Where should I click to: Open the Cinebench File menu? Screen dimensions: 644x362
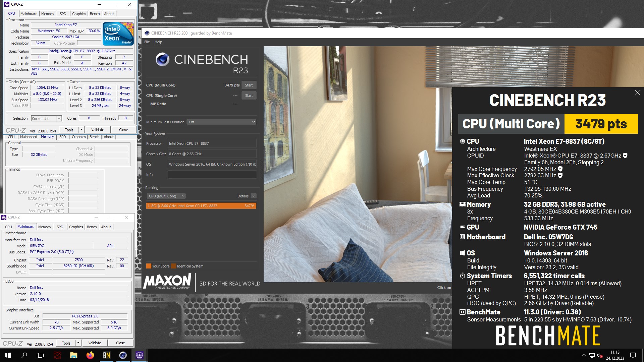[x=147, y=42]
